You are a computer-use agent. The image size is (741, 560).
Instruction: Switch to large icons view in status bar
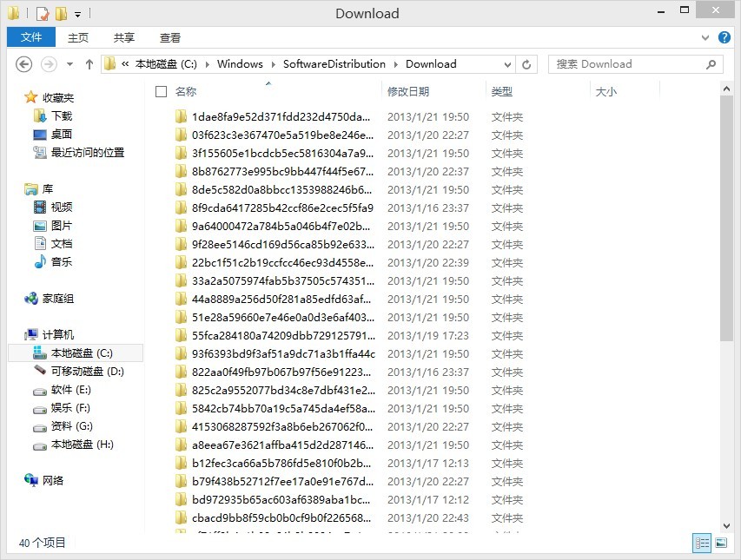[721, 543]
